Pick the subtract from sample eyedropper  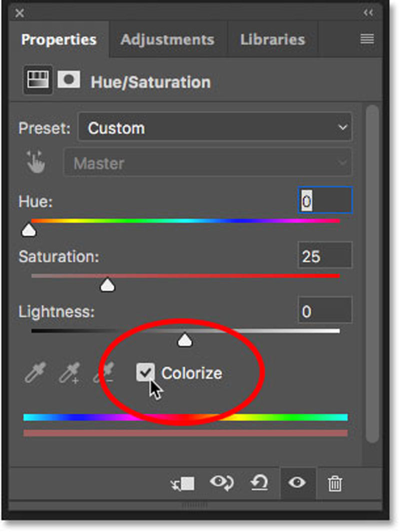click(103, 373)
